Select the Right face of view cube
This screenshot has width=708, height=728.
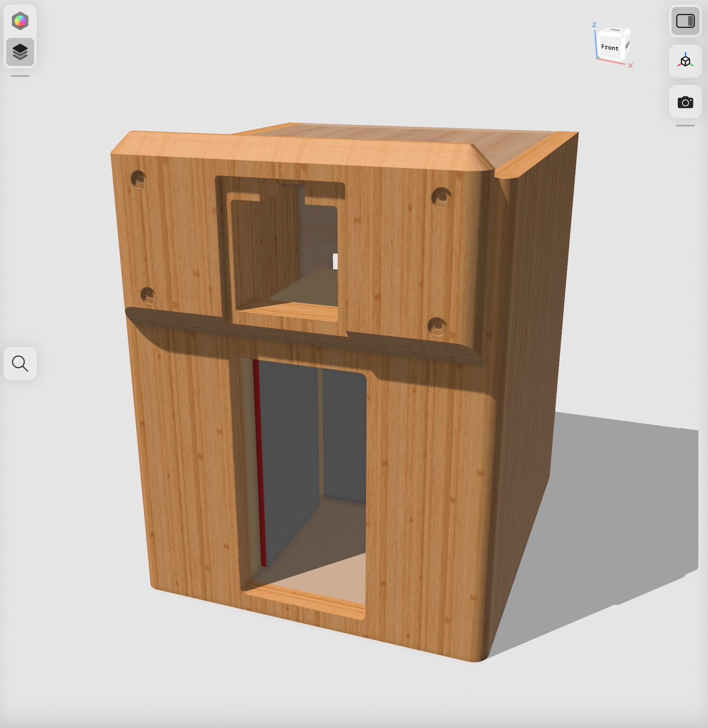pyautogui.click(x=627, y=45)
